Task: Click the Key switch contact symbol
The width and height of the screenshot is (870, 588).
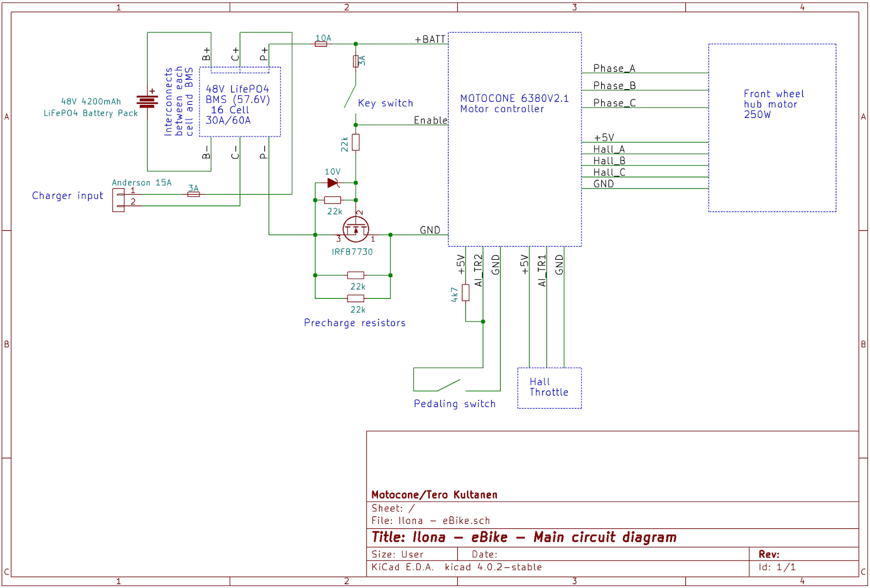Action: (x=351, y=96)
